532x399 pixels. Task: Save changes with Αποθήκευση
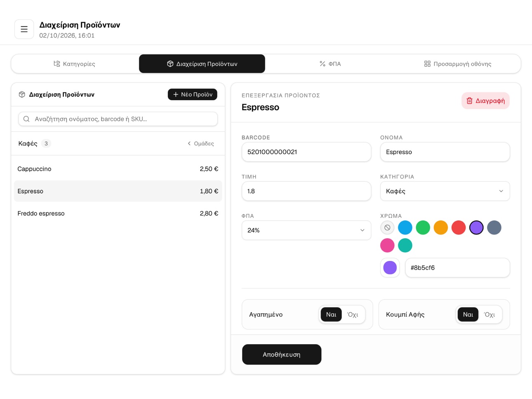[x=282, y=354]
